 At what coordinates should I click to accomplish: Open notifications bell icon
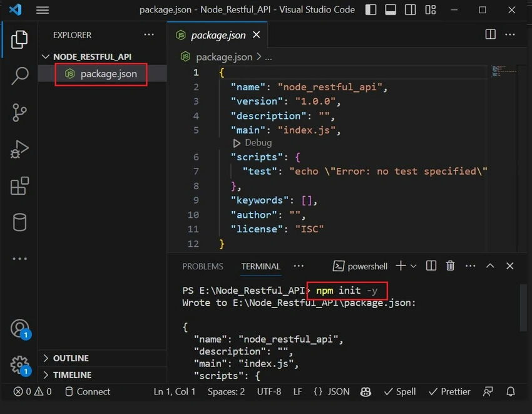pyautogui.click(x=511, y=391)
